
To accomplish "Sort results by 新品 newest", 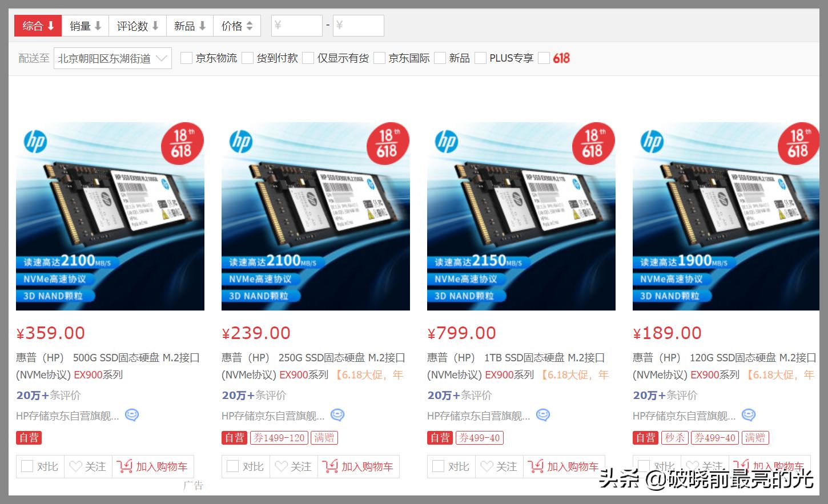I will 190,26.
